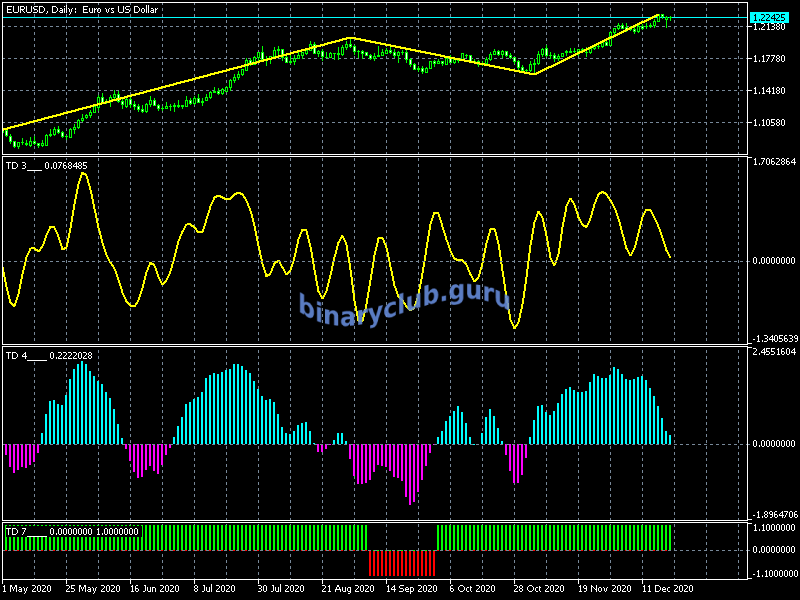Click the 2.4551604 scale value of TD 4

pos(774,352)
